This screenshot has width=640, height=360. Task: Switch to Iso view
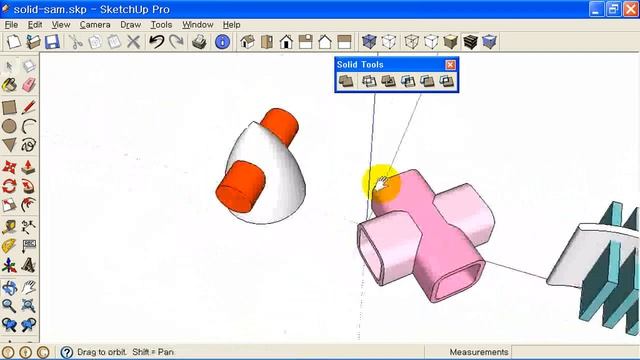[x=247, y=42]
